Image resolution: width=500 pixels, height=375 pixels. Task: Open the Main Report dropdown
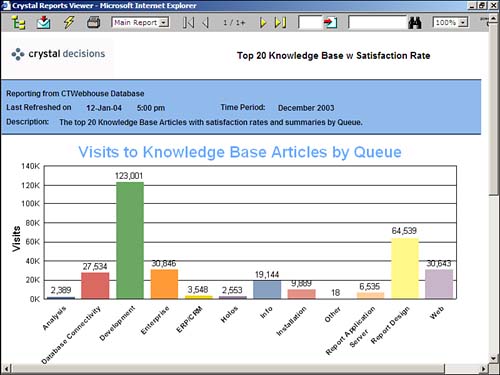click(140, 22)
